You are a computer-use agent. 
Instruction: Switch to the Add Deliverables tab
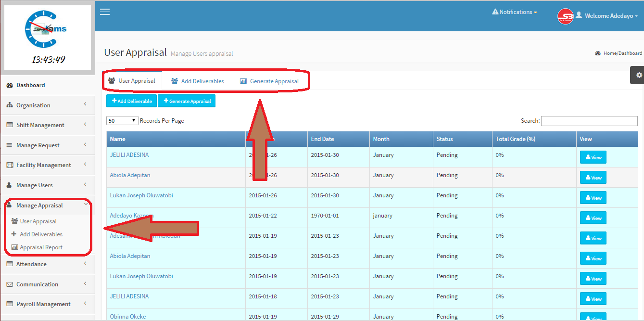pos(198,81)
